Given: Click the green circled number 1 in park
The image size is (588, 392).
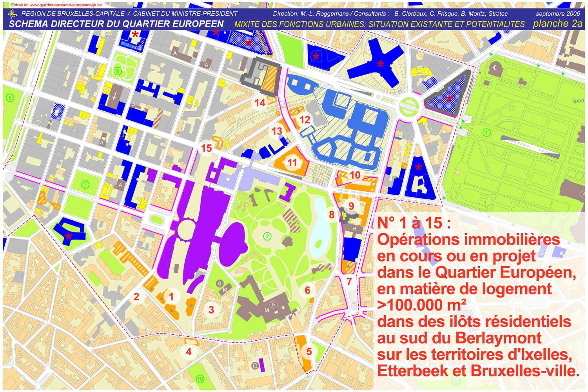Looking at the screenshot, I should (486, 132).
